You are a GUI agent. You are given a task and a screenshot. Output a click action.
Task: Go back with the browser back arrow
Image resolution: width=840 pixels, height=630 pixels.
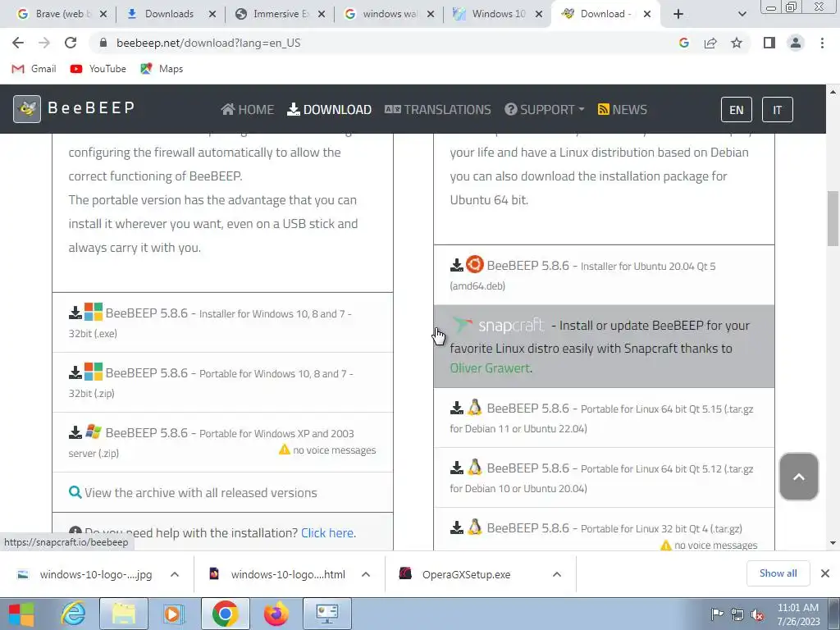click(x=18, y=43)
